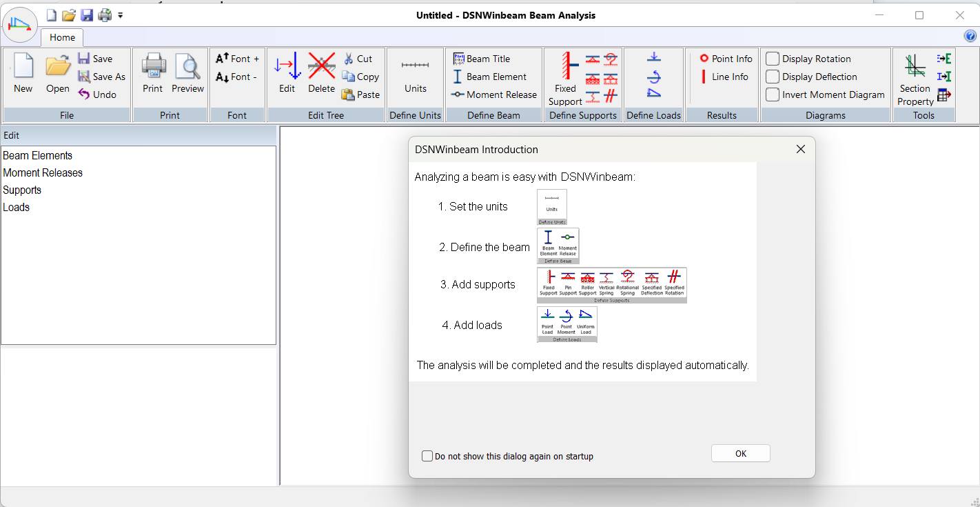The width and height of the screenshot is (980, 507).
Task: Click the table export icon in Tools
Action: pos(944,95)
